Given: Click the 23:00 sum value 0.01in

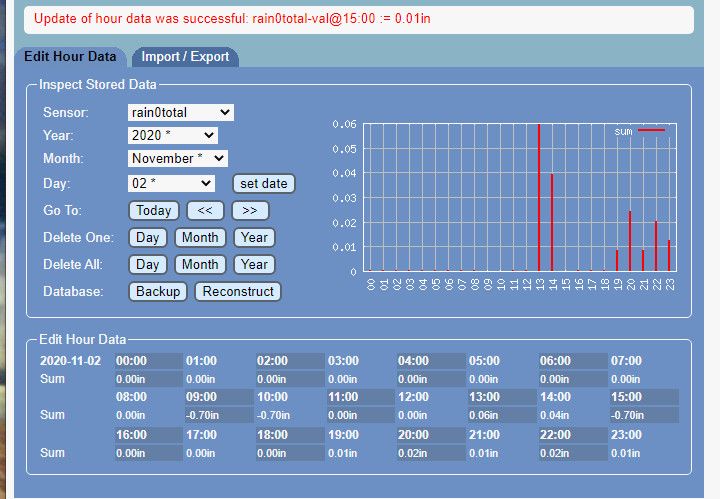Looking at the screenshot, I should (625, 453).
